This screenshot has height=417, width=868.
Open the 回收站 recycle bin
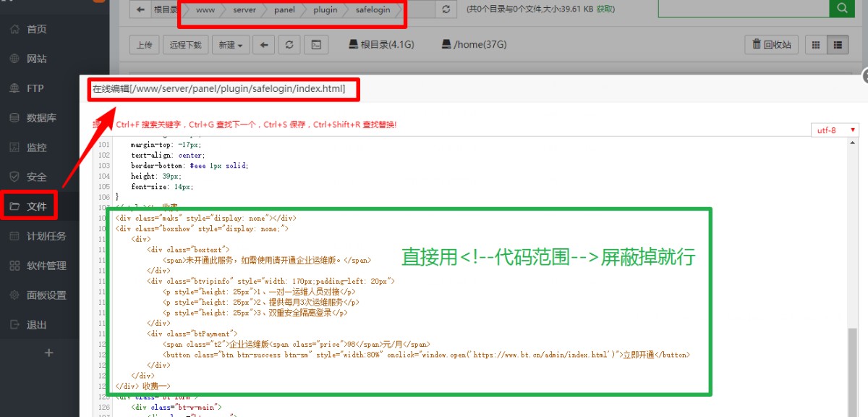tap(772, 45)
